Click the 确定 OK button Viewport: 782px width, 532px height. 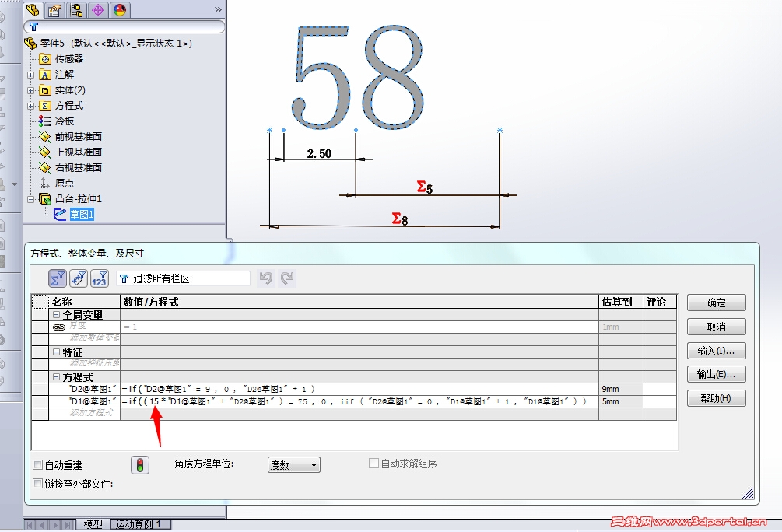716,303
